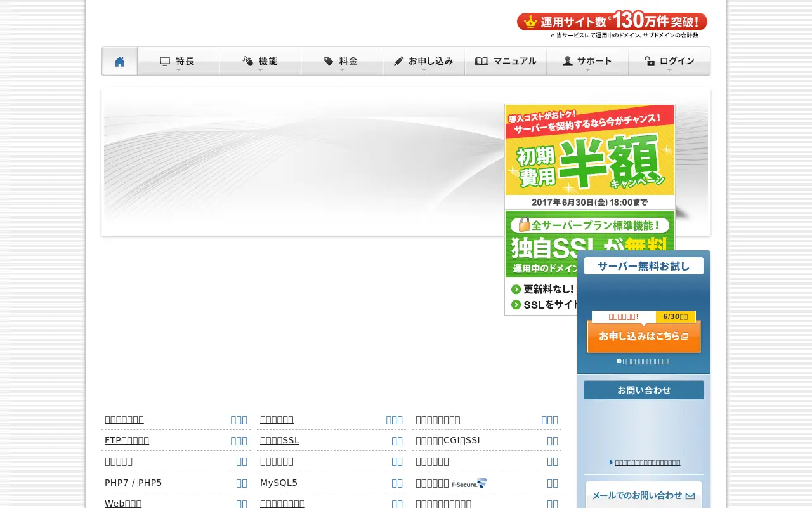Click the サーバー無料お試し heading
Image resolution: width=812 pixels, height=508 pixels.
coord(644,266)
